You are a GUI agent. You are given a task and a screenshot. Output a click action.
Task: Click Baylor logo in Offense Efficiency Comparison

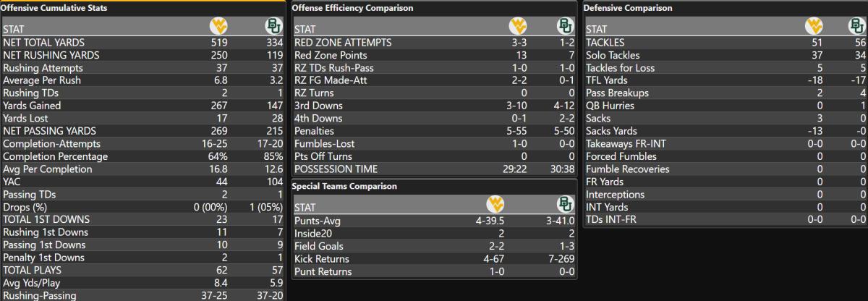(x=566, y=27)
